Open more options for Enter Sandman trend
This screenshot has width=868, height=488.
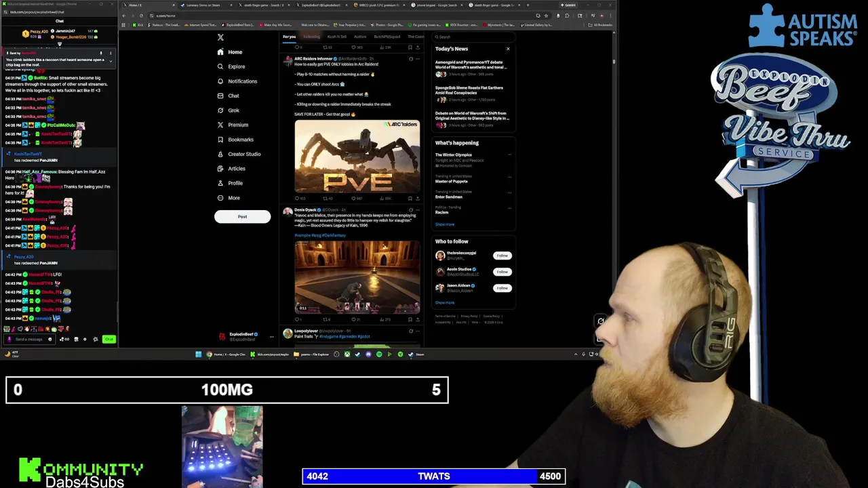509,192
